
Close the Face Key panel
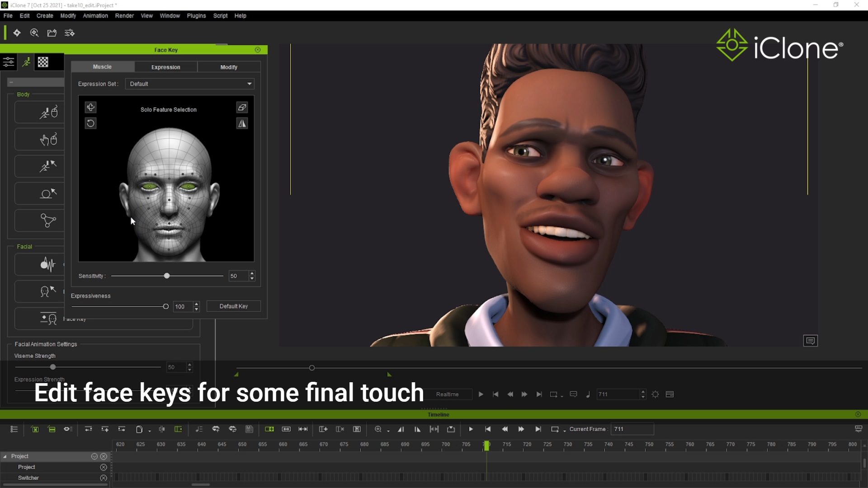258,50
